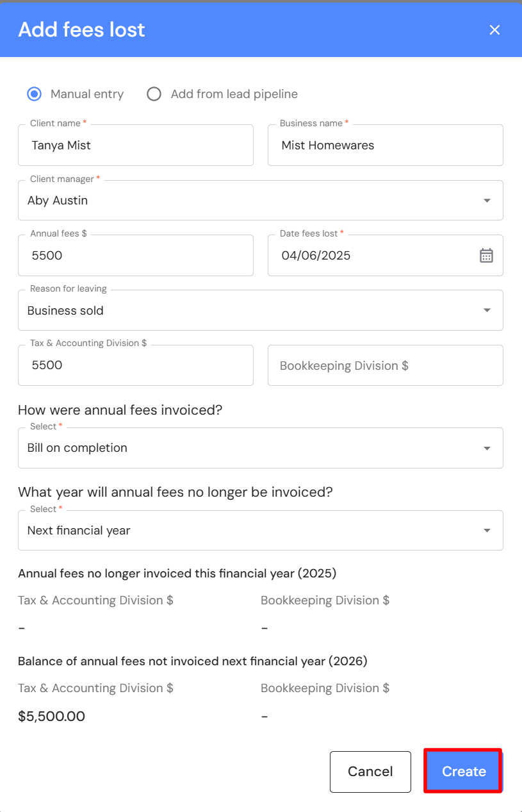
Task: Click the Add from lead pipeline label
Action: (234, 94)
